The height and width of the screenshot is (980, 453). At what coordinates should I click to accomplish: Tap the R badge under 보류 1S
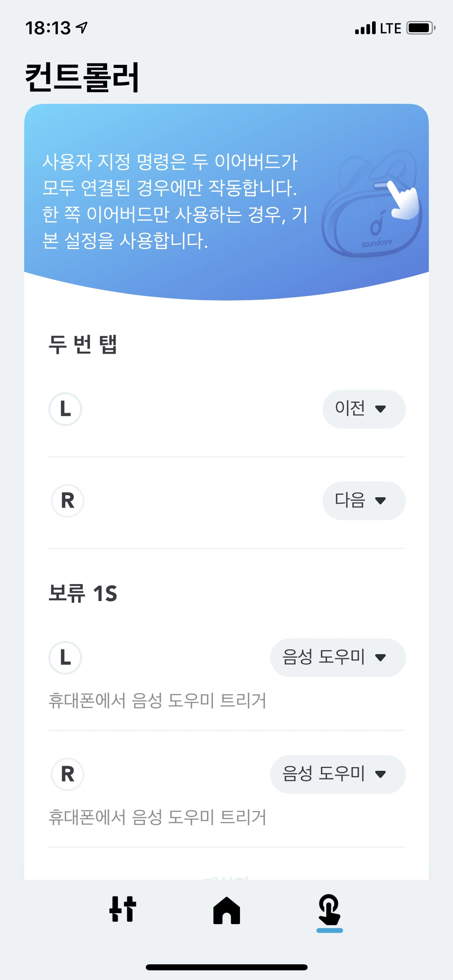pos(68,774)
